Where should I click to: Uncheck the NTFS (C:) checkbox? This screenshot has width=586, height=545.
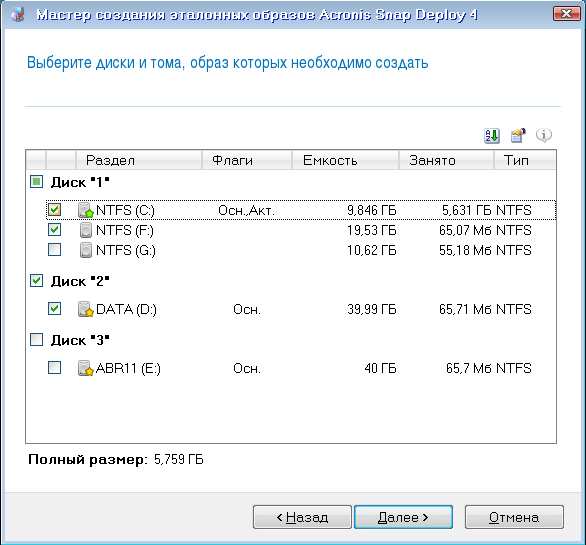tap(55, 210)
